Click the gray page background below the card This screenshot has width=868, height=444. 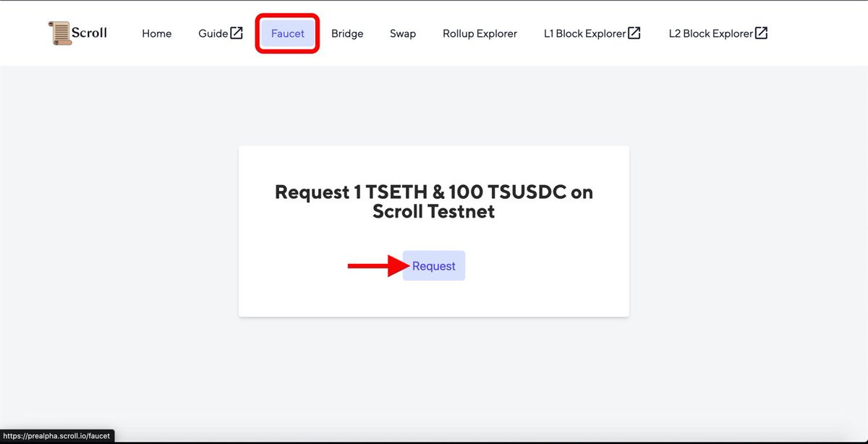[x=434, y=369]
